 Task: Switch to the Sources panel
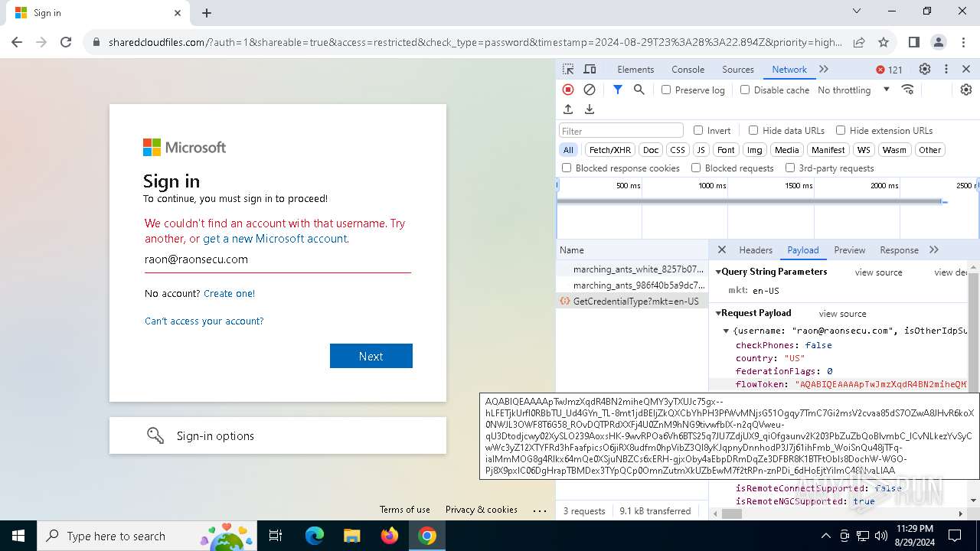[738, 69]
